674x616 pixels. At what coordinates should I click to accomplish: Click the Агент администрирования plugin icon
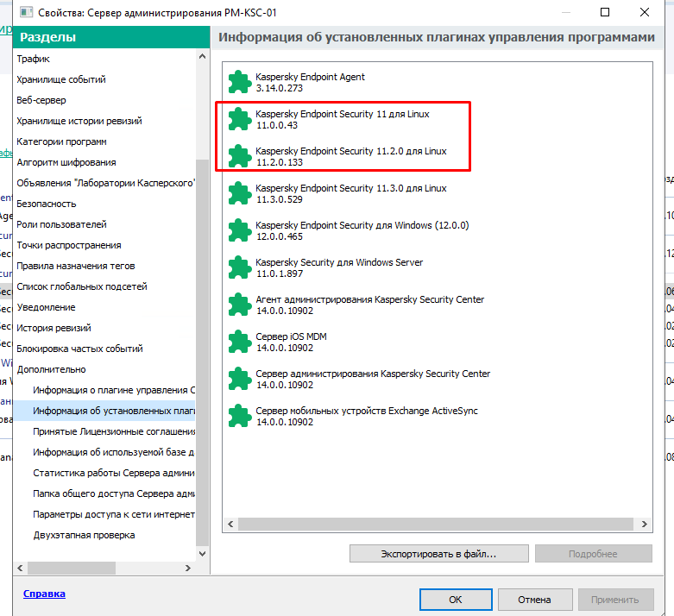(239, 305)
